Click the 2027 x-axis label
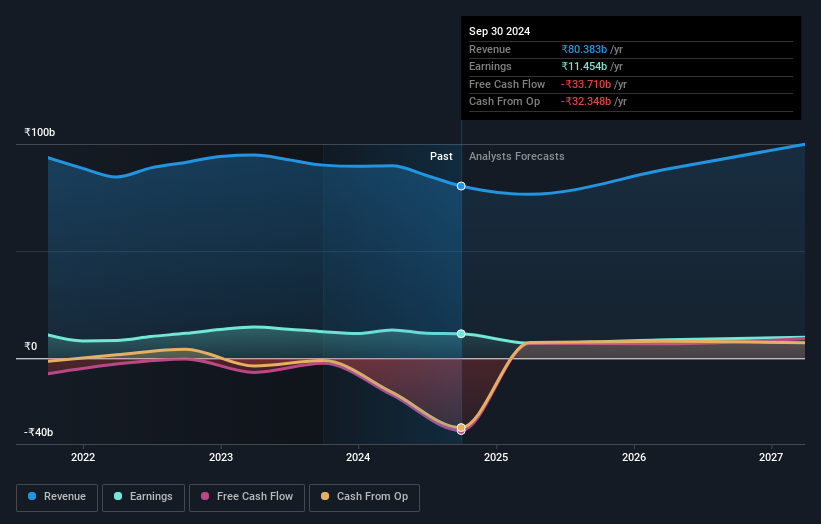821x524 pixels. click(771, 458)
